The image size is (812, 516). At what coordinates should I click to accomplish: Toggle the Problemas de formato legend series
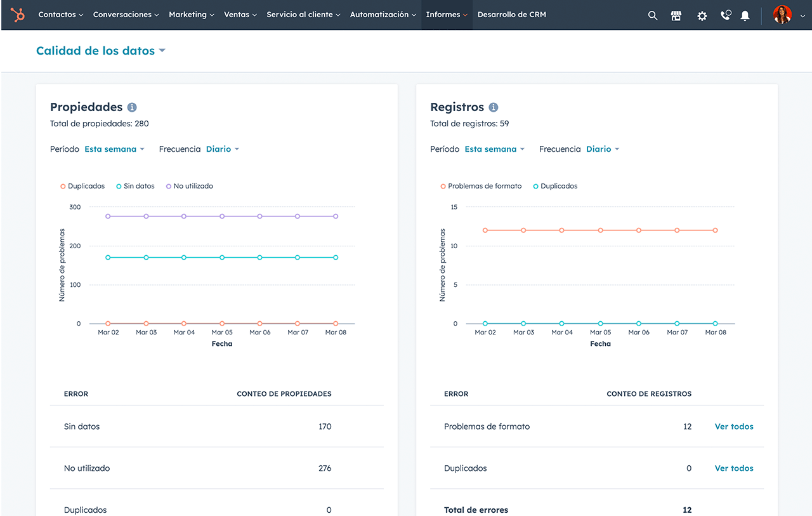pyautogui.click(x=481, y=186)
